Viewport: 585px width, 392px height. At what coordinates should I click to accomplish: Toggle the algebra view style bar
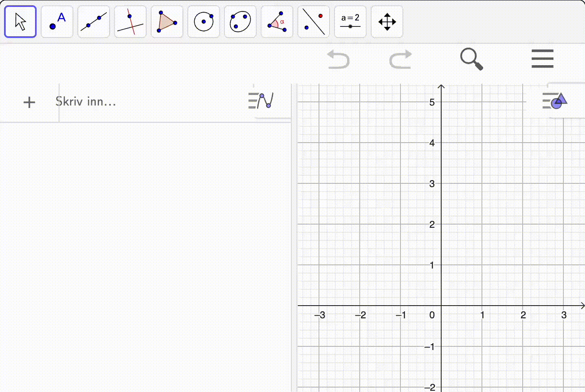(261, 101)
